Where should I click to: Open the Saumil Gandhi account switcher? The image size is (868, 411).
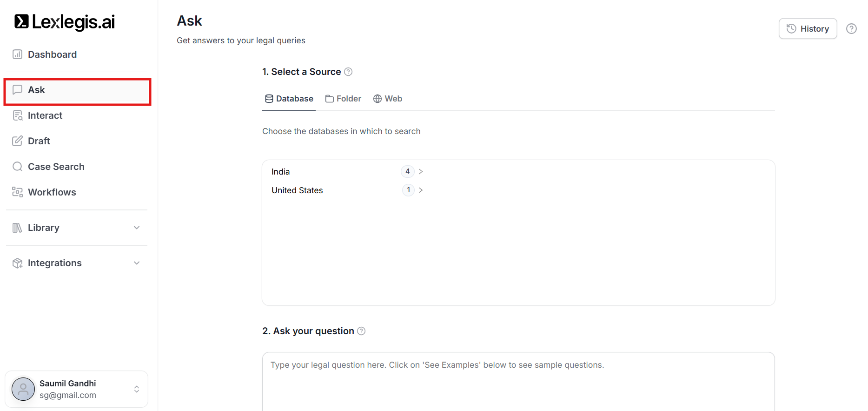pos(137,389)
